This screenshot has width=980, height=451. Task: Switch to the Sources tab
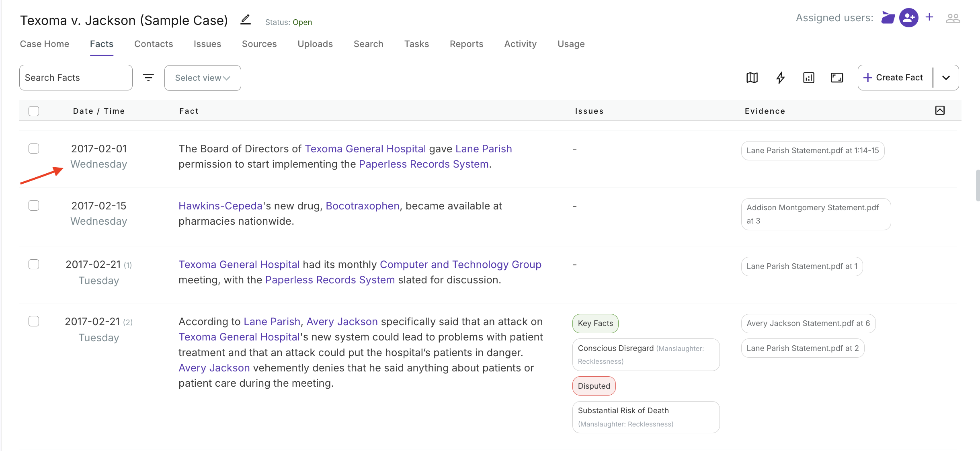coord(259,44)
